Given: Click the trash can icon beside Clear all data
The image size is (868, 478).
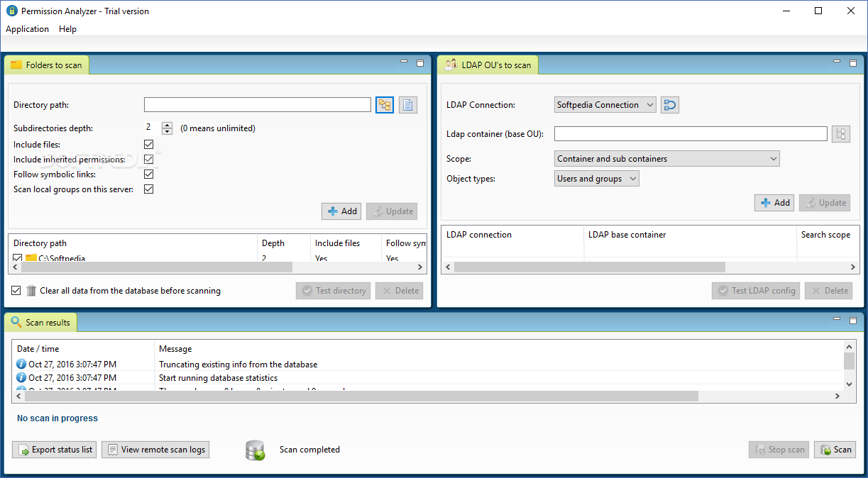Looking at the screenshot, I should point(31,291).
